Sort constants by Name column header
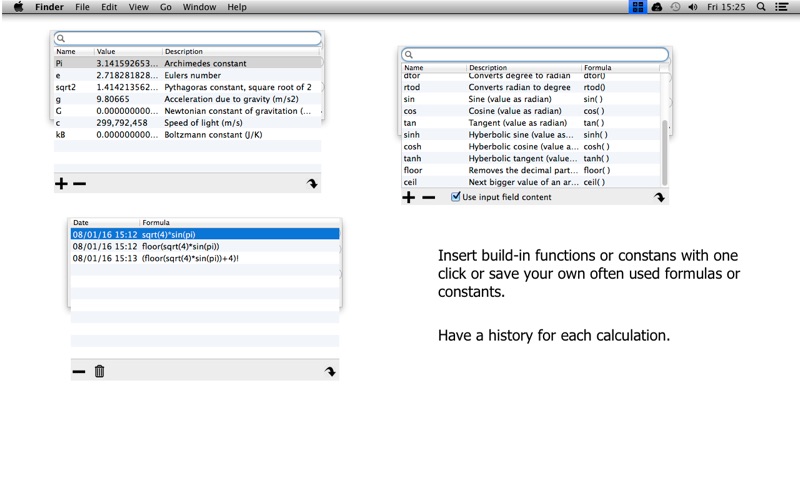Screen dimensions: 800x500 (74, 52)
